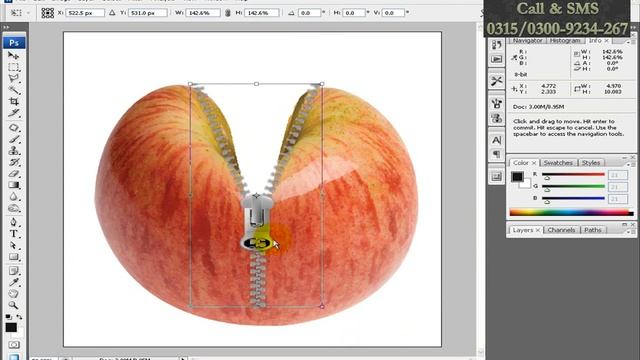This screenshot has width=640, height=360.
Task: Open the Tool Presets dock icon
Action: point(497,81)
